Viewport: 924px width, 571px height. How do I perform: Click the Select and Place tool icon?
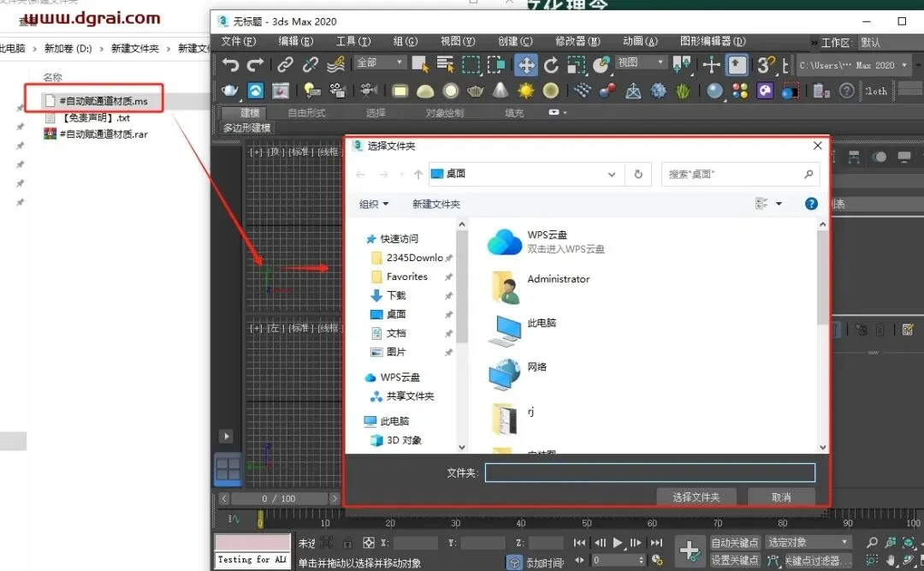(601, 64)
